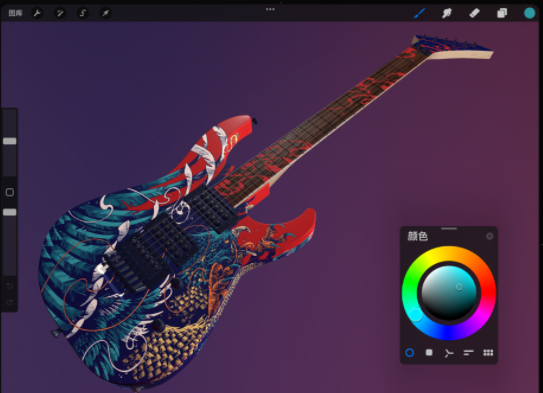Click the red area of hue ring
Image resolution: width=543 pixels, height=393 pixels.
[488, 293]
